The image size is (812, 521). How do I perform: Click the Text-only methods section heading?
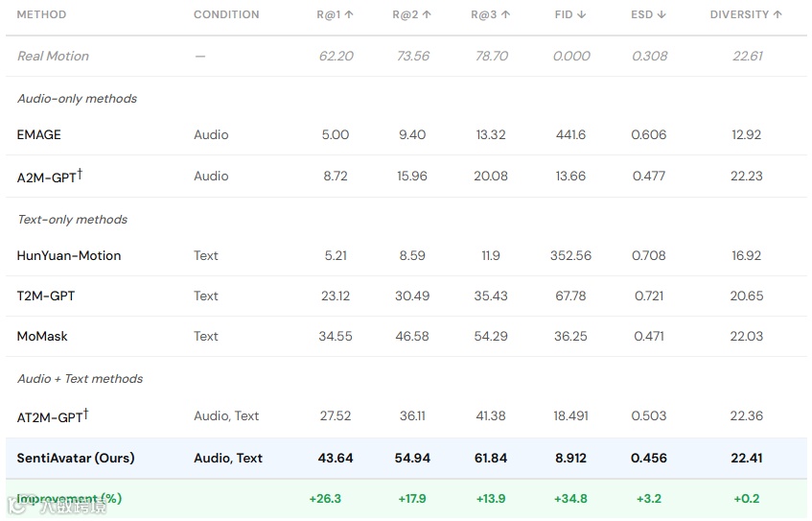72,219
